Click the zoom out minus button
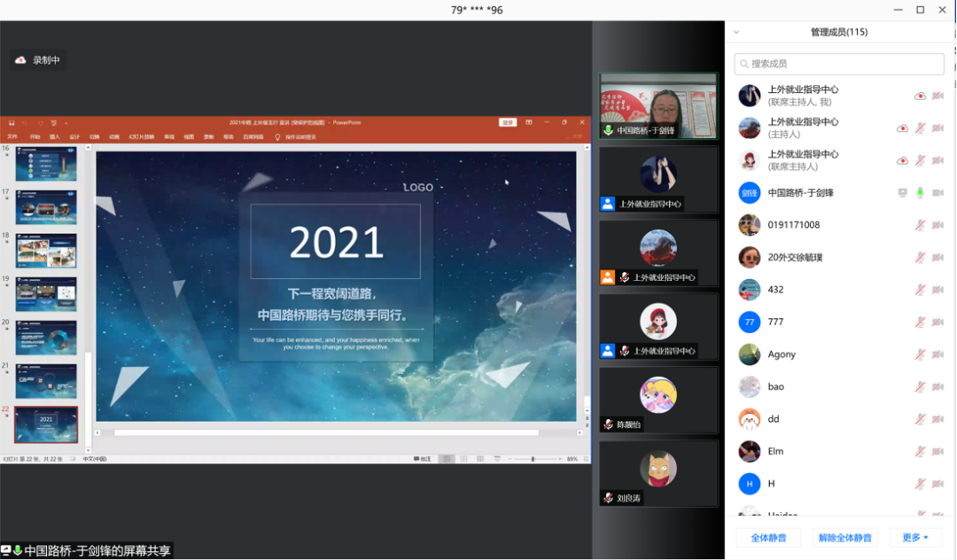Viewport: 957px width, 560px height. [x=510, y=459]
